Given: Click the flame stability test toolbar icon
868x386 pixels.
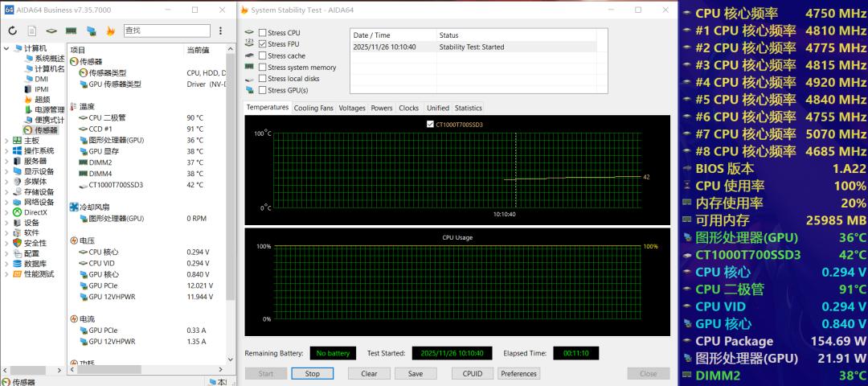Looking at the screenshot, I should pyautogui.click(x=111, y=31).
